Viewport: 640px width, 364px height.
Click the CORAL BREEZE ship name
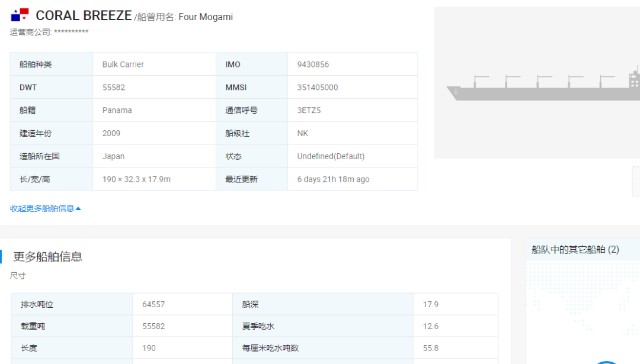click(x=84, y=16)
